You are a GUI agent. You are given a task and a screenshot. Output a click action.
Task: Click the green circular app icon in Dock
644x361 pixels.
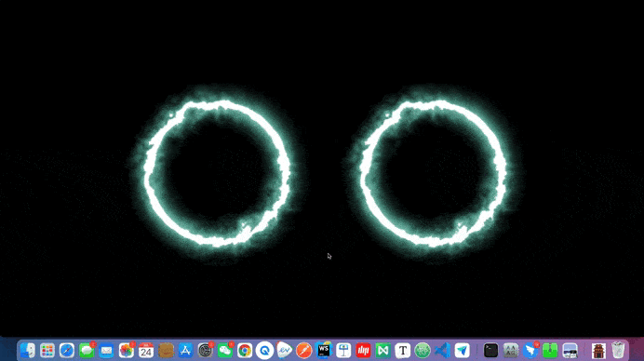click(x=423, y=351)
